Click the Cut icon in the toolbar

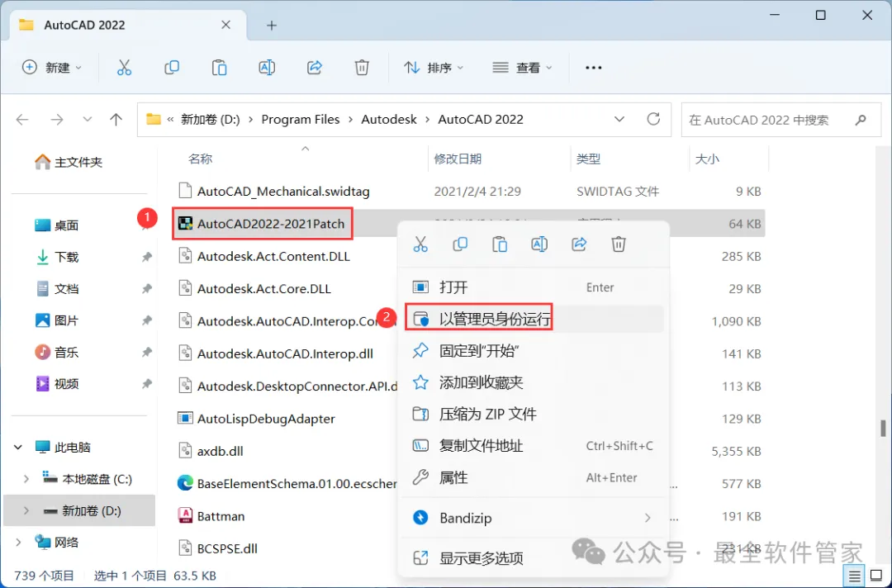pos(124,68)
